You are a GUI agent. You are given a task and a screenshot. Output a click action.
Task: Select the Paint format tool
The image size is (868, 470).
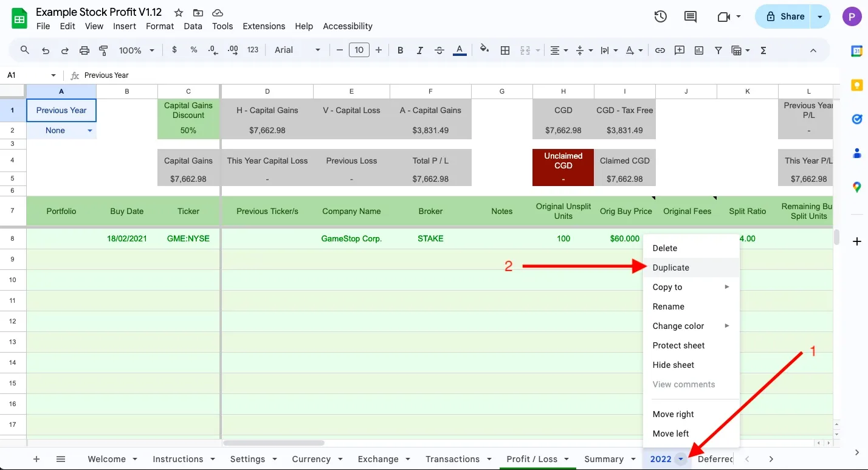(x=103, y=50)
